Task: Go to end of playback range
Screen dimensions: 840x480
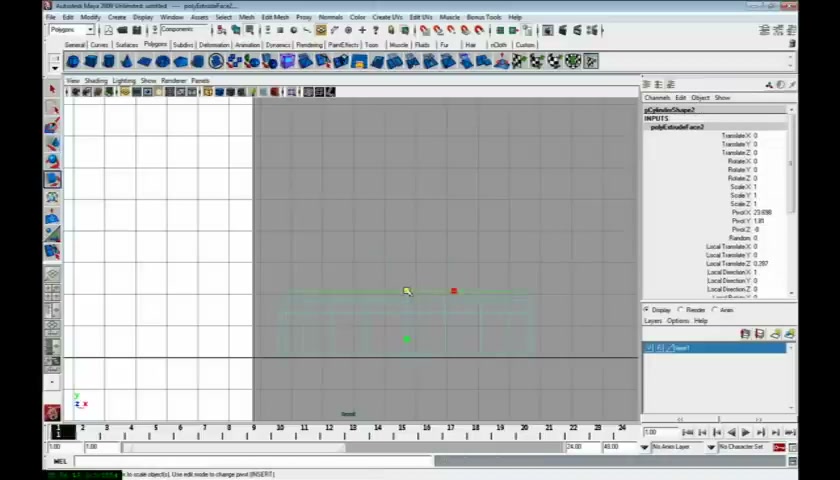Action: pos(790,432)
